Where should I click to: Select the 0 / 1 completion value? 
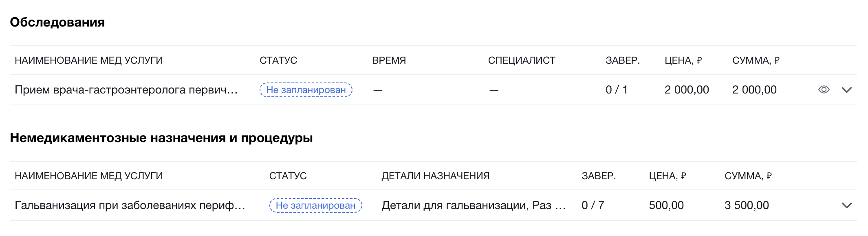(616, 90)
